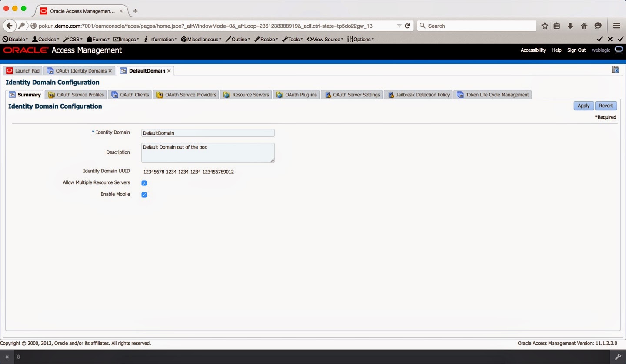
Task: Click the Identity Domain input field
Action: [208, 133]
